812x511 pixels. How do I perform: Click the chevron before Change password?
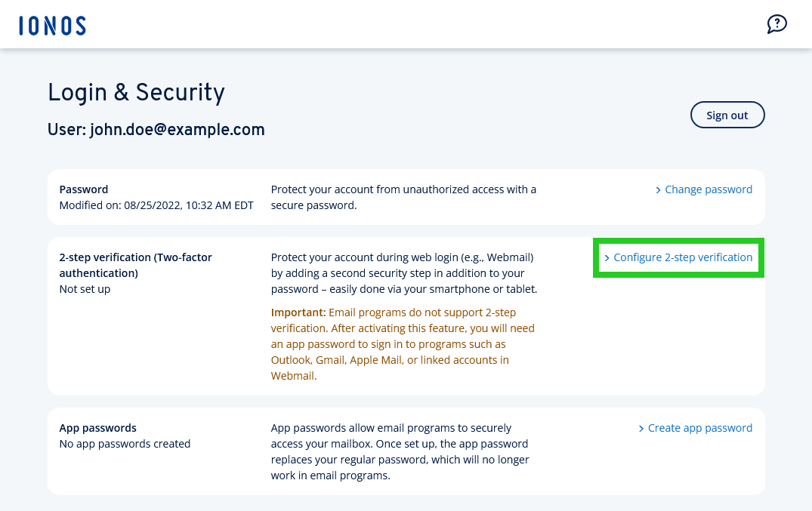(658, 189)
